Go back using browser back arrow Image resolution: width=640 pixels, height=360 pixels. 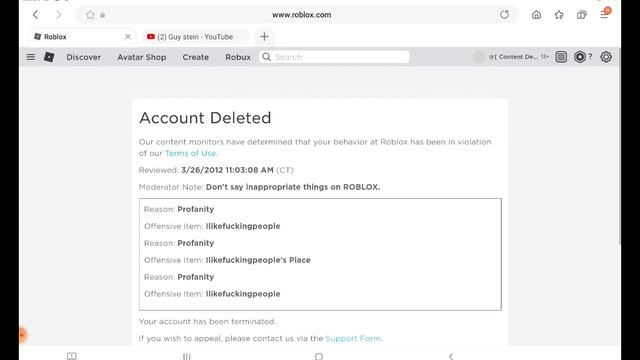tap(36, 15)
